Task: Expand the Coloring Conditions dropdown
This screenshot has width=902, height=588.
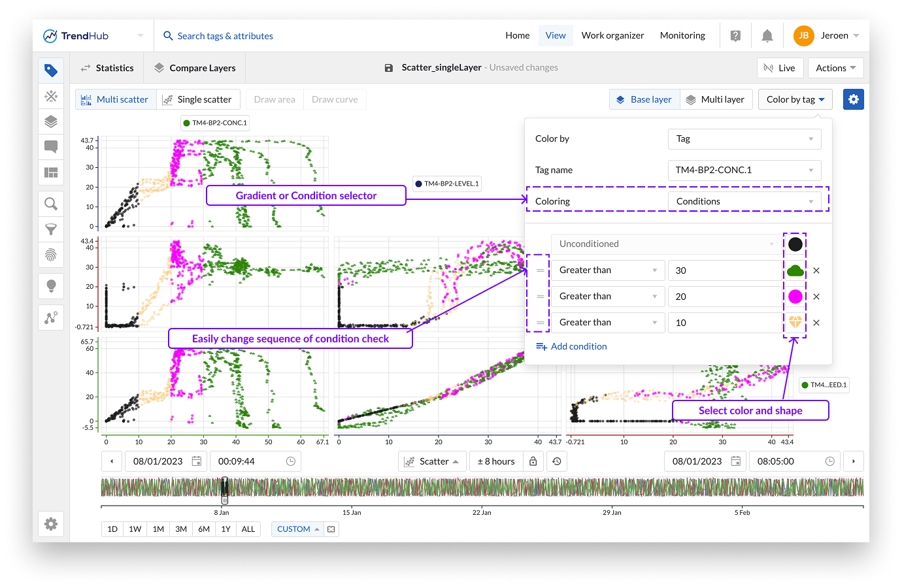Action: 744,201
